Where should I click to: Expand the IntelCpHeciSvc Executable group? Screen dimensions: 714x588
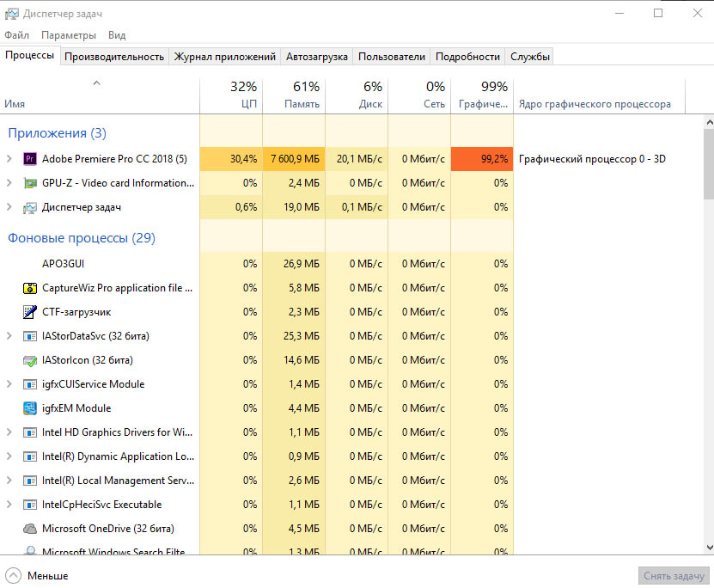point(9,505)
